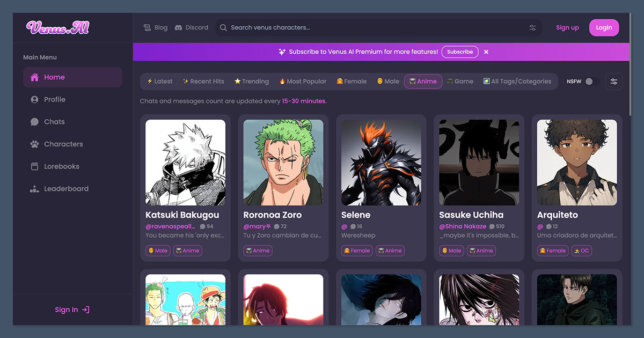Open filter settings beside NSFW toggle

click(613, 82)
